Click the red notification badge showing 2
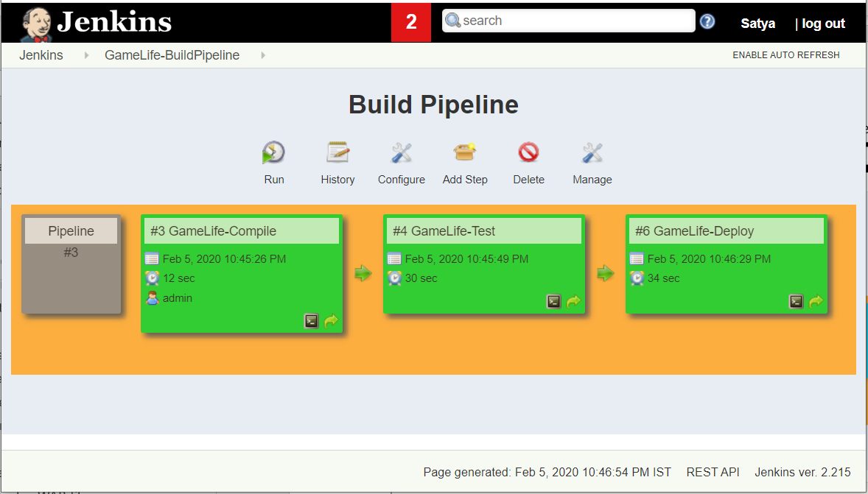868x494 pixels. tap(411, 22)
